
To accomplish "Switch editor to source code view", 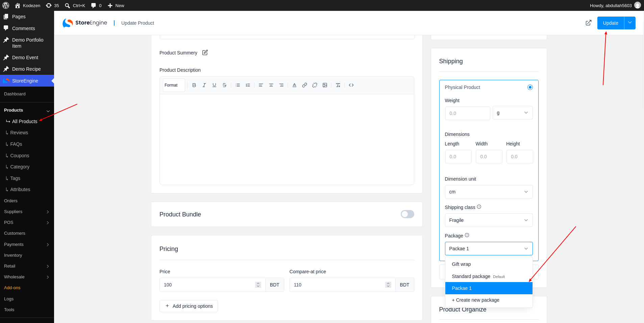I will [351, 85].
